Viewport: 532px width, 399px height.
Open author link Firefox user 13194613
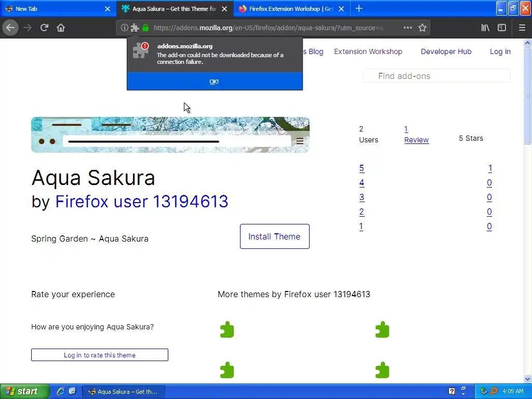click(141, 201)
